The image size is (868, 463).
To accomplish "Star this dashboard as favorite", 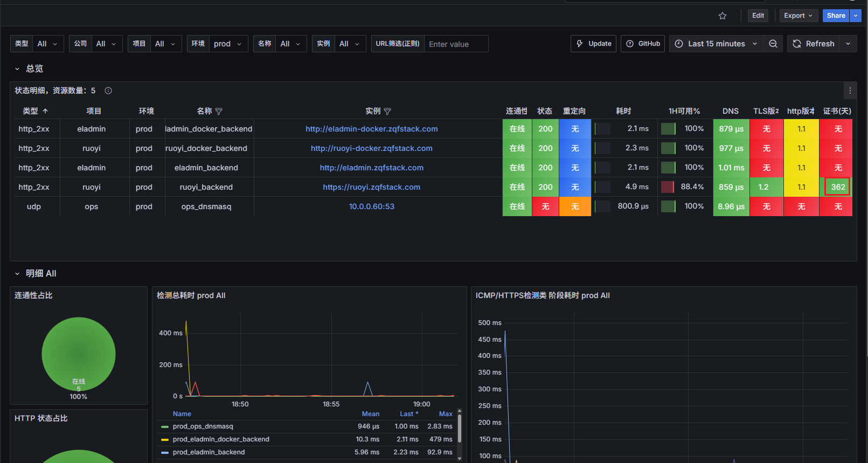I will 723,16.
